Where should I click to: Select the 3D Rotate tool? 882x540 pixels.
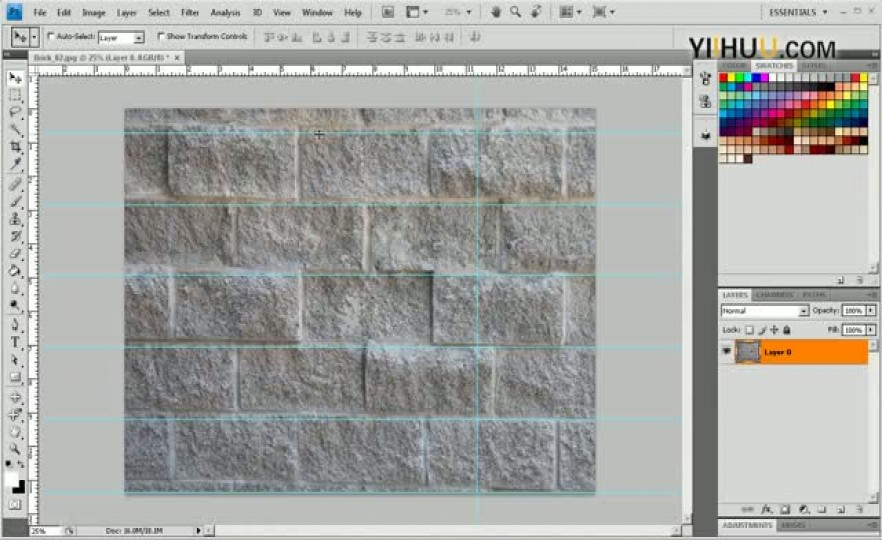coord(15,398)
